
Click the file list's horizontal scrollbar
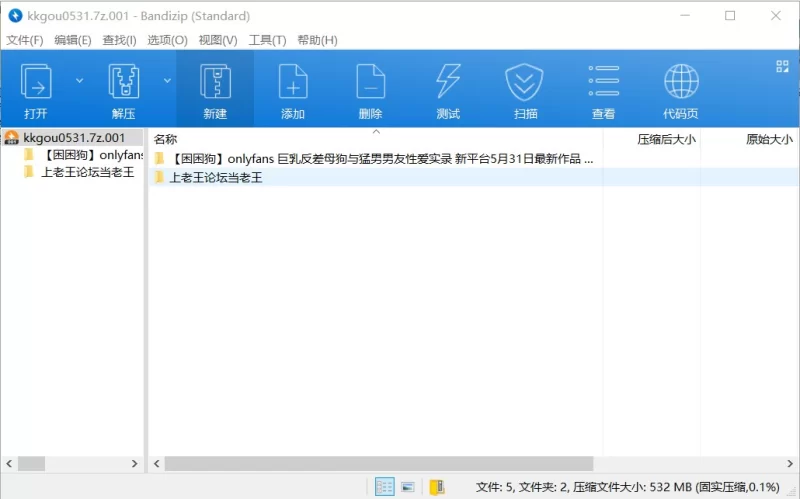pos(380,464)
